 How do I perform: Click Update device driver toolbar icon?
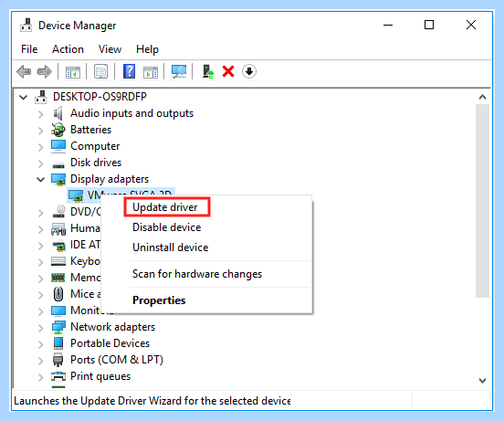click(208, 71)
